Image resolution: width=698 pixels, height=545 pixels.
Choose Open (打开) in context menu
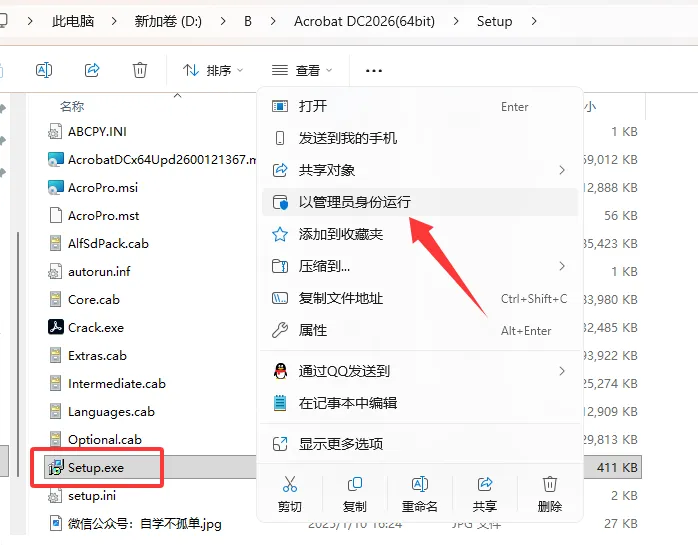tap(420, 106)
